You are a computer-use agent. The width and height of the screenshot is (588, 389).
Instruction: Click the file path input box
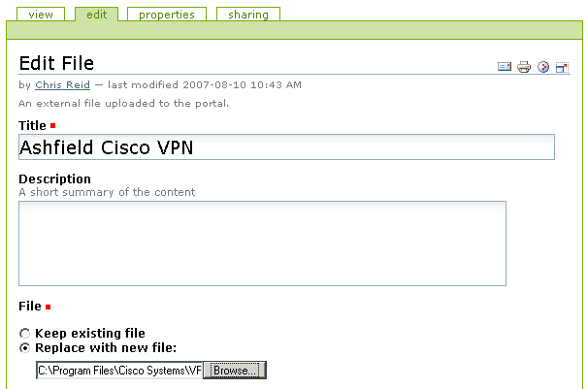[119, 371]
